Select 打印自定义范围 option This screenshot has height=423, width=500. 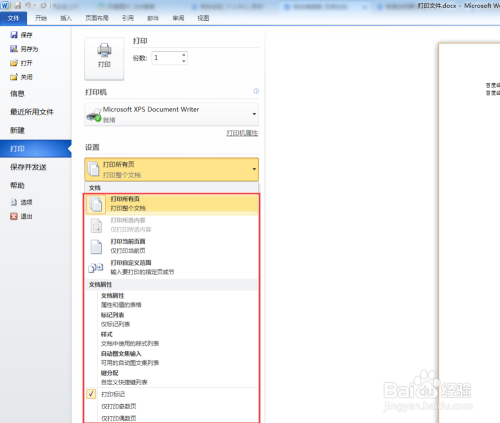pos(172,267)
